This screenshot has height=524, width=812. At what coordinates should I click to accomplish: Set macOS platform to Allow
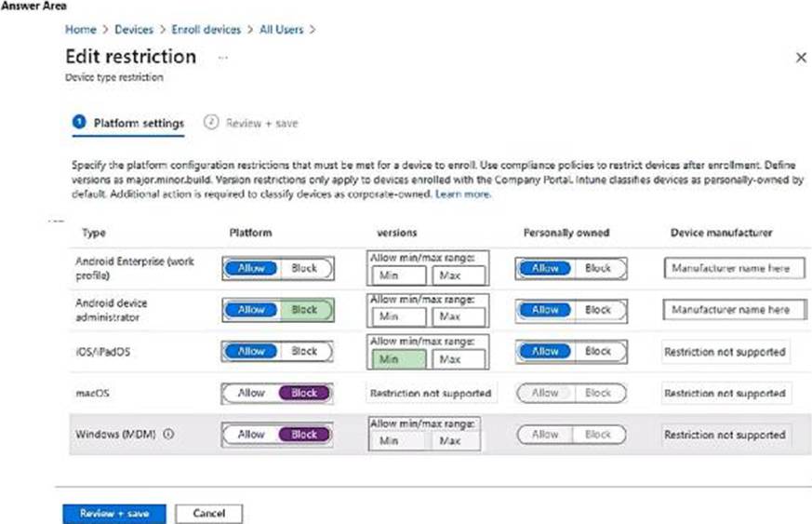251,394
